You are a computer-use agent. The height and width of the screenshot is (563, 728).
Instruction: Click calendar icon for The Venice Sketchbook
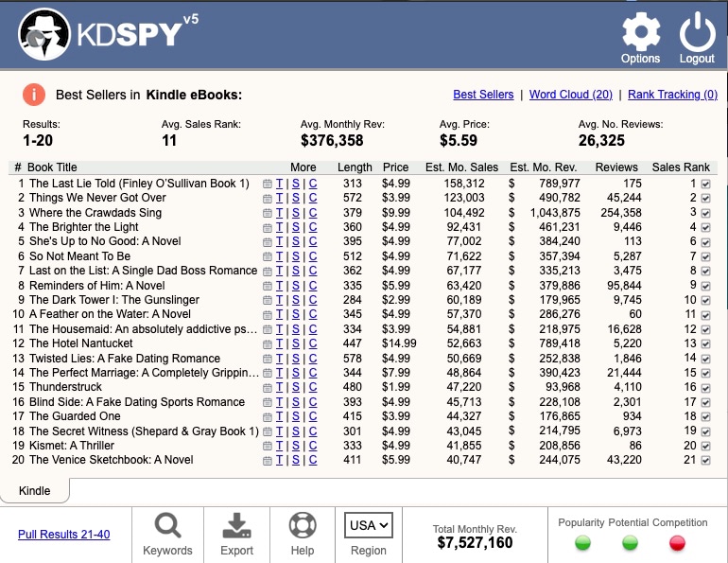[x=268, y=461]
